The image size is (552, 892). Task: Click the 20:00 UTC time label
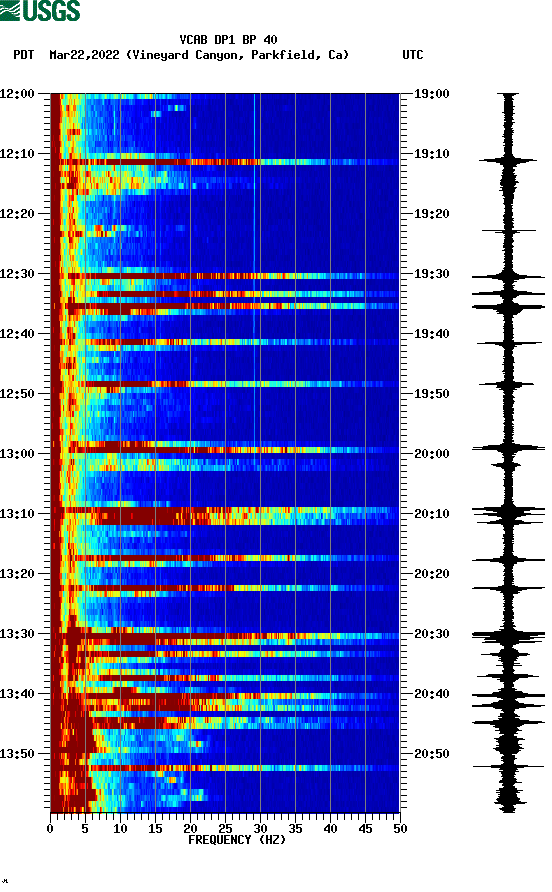pos(431,454)
